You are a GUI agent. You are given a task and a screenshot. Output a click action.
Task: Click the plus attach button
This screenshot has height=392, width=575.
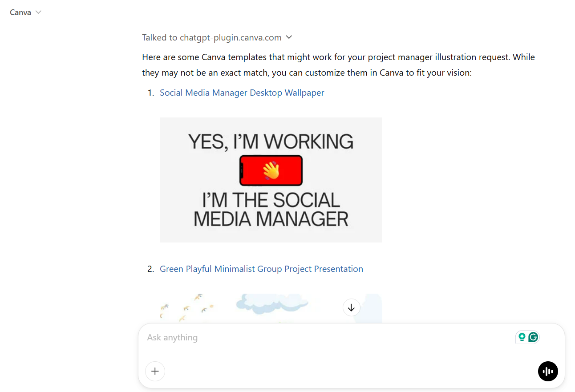click(155, 371)
